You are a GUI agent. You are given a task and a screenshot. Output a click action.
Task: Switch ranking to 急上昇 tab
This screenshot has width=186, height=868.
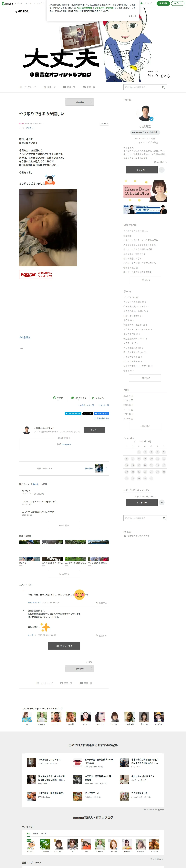[x=44, y=833]
